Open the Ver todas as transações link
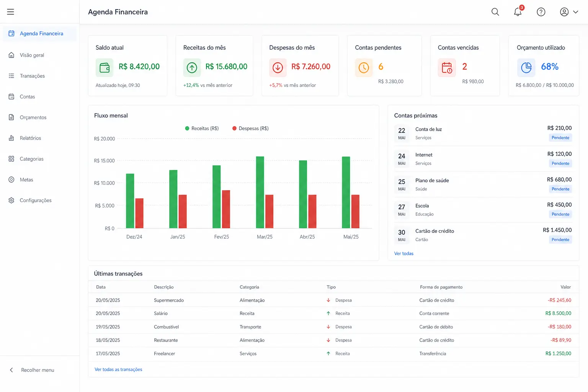Viewport: 588px width, 392px height. pos(118,369)
